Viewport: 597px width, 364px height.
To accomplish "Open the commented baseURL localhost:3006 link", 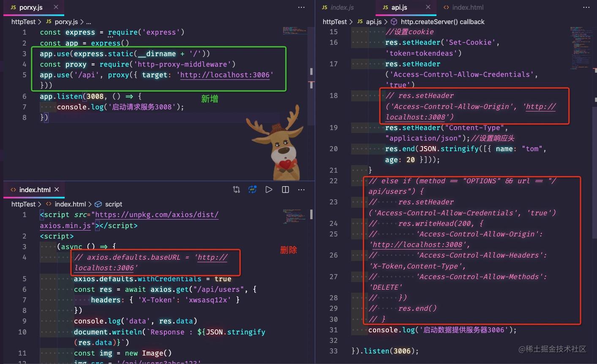I will 213,257.
